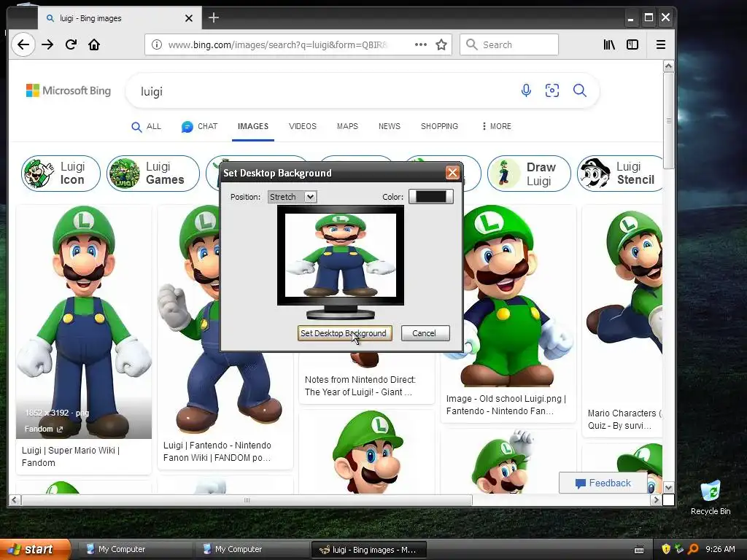Image resolution: width=747 pixels, height=560 pixels.
Task: Click the 9:26 AM taskbar clock
Action: (x=720, y=549)
